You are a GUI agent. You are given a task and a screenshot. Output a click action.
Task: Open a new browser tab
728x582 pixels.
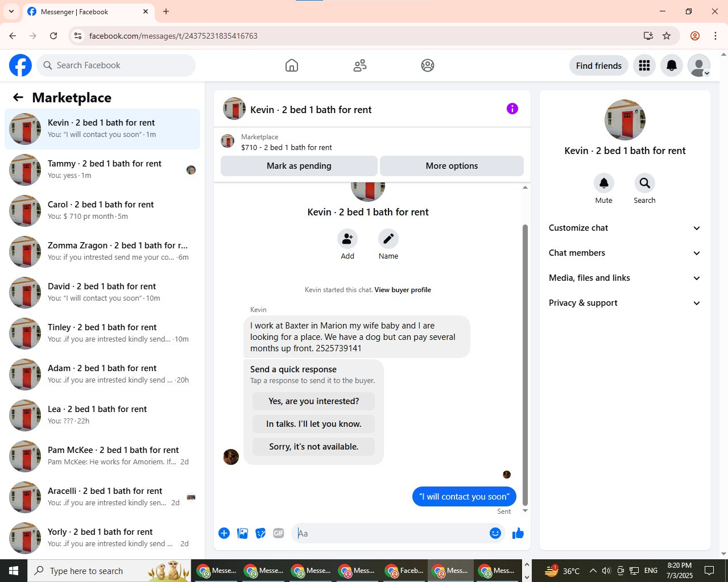[166, 11]
